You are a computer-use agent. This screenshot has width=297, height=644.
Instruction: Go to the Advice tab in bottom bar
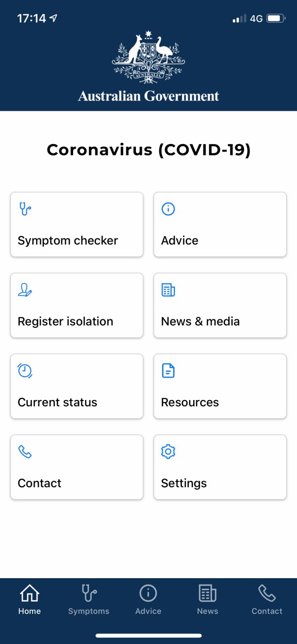pos(148,599)
